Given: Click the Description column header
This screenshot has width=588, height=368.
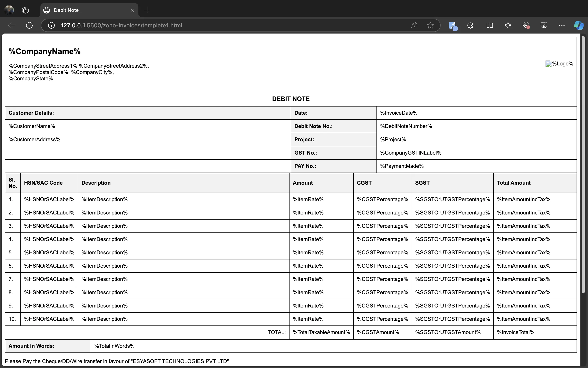Looking at the screenshot, I should [x=184, y=183].
